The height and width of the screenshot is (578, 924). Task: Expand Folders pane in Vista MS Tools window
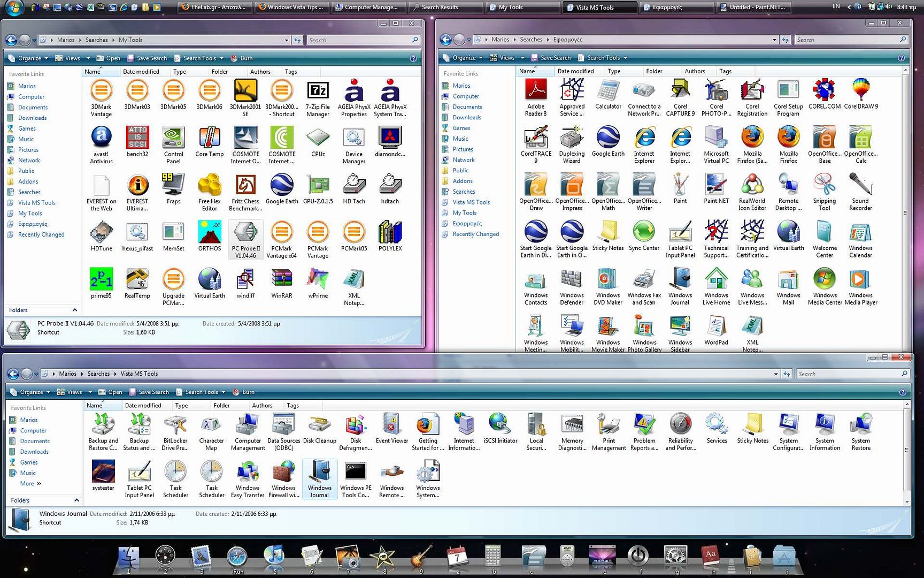76,500
